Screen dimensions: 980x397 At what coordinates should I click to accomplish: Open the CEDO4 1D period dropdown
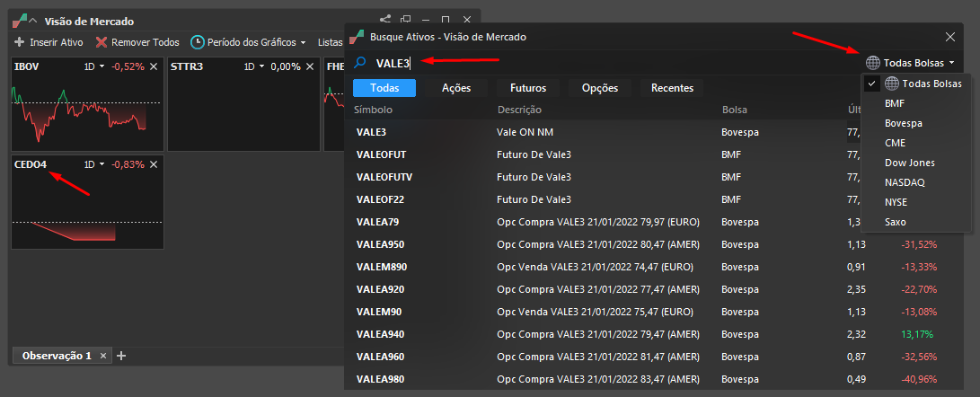(95, 164)
